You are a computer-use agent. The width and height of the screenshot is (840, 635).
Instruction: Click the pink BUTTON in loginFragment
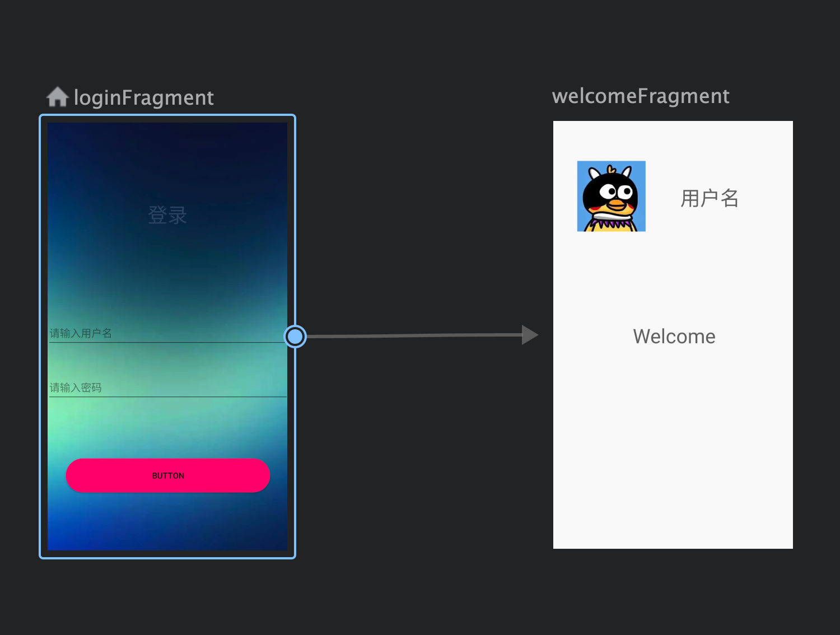point(168,475)
